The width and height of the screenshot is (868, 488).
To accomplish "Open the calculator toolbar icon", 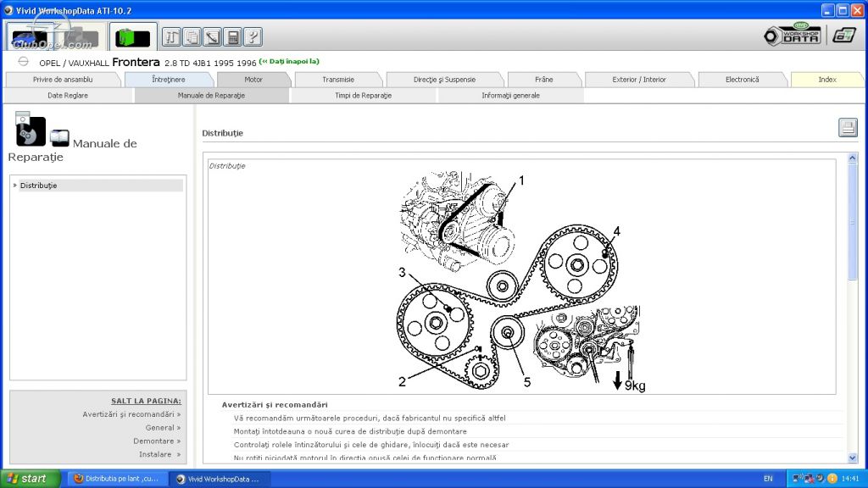I will click(233, 37).
